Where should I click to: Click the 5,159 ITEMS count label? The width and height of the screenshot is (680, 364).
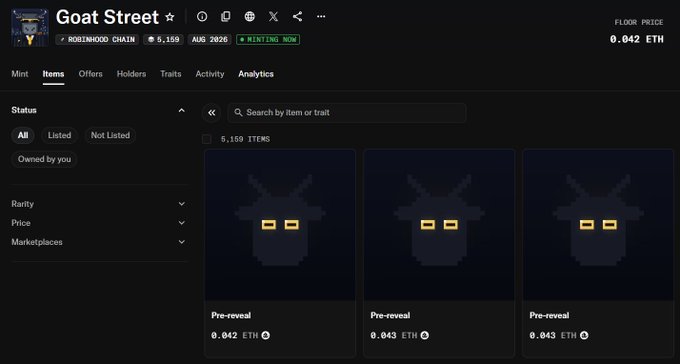[x=245, y=139]
